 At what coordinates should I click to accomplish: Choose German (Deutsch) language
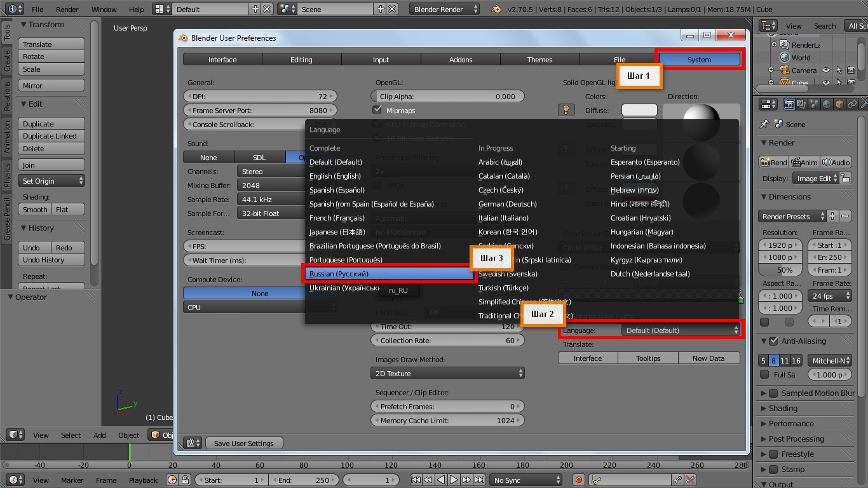(x=508, y=204)
